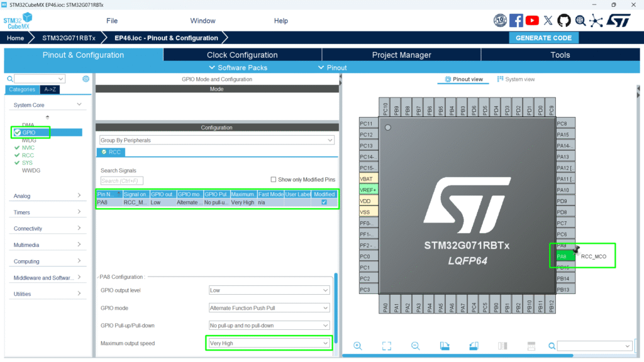Click the zoom in icon below the chip
Viewport: 644px width, 362px height.
pos(358,346)
